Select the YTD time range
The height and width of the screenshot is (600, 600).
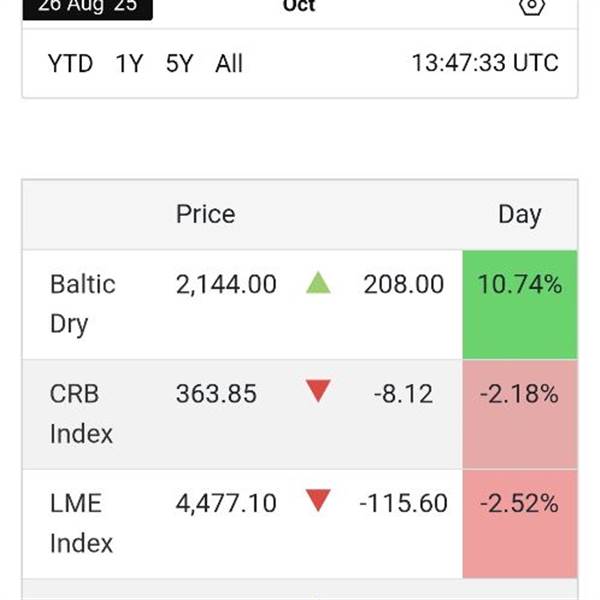(70, 64)
